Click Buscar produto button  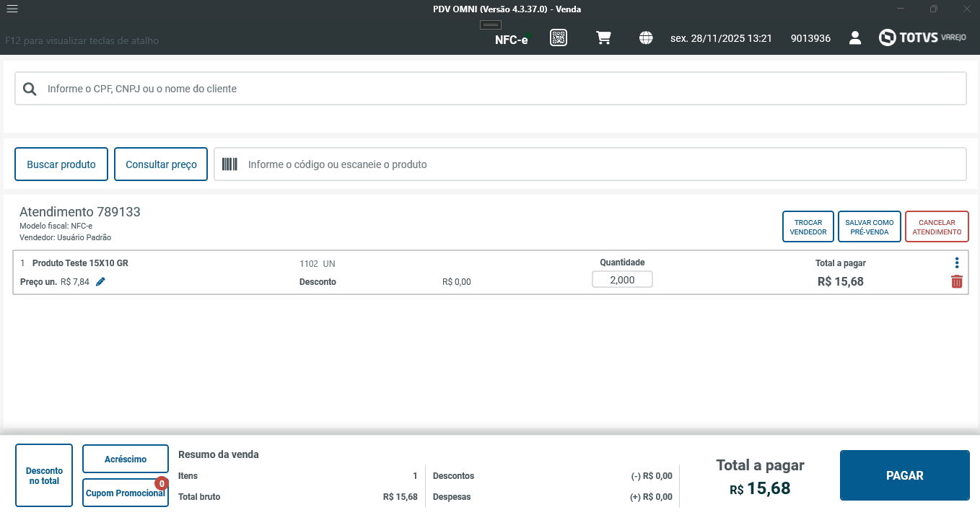point(61,164)
